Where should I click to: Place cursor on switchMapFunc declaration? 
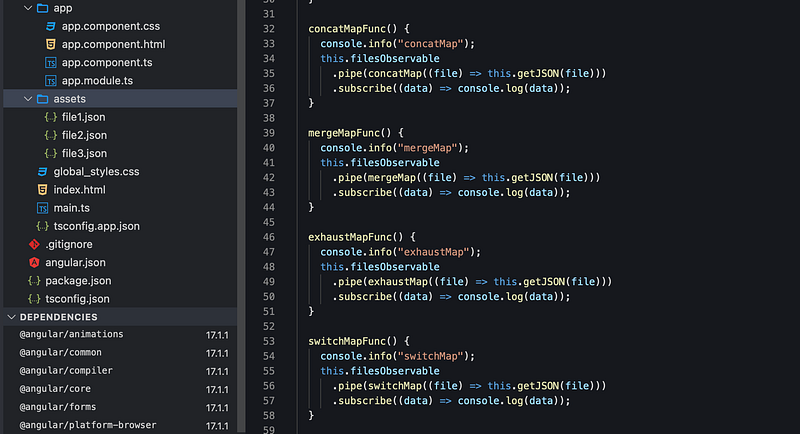tap(346, 341)
